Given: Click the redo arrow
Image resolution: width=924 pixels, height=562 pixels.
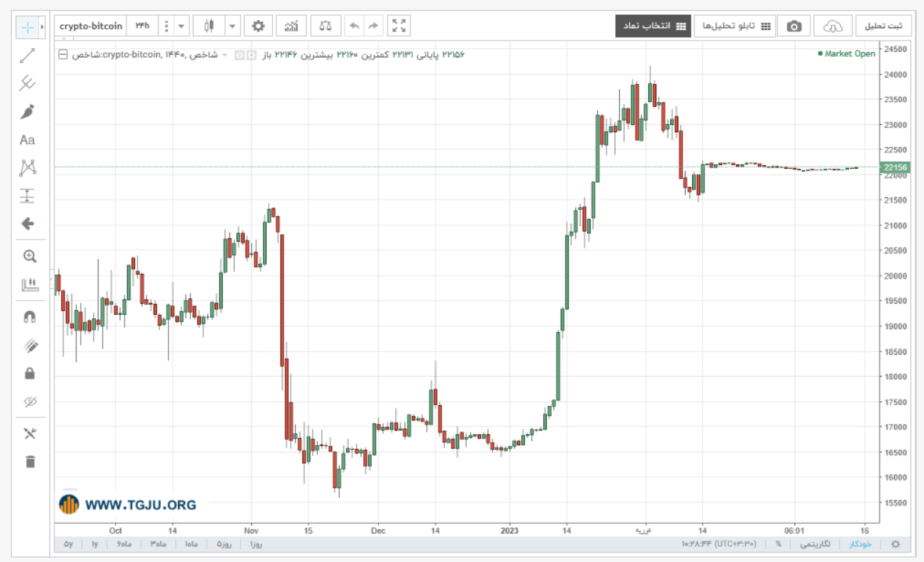Looking at the screenshot, I should pyautogui.click(x=373, y=26).
